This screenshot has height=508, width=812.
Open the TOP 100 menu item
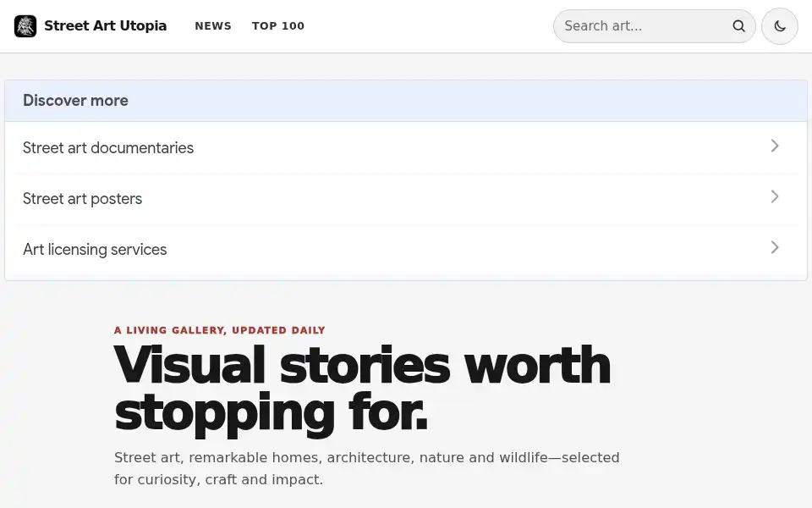(278, 26)
